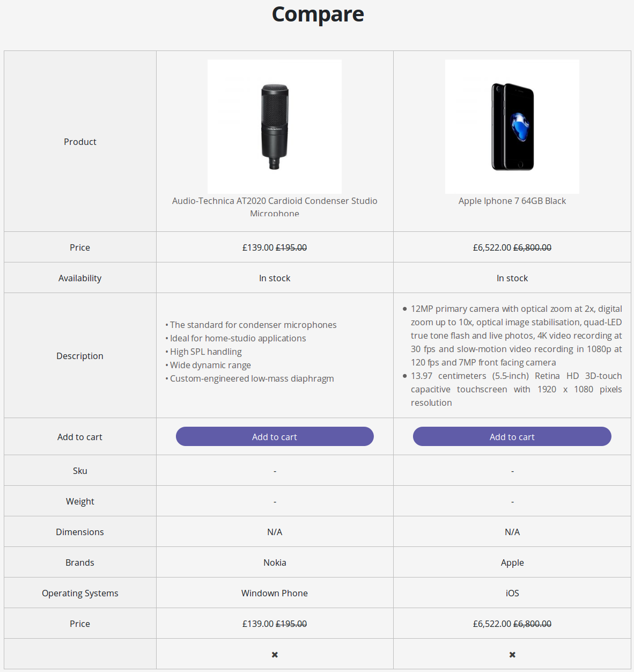This screenshot has width=634, height=672.
Task: Click the Compare page heading
Action: (318, 14)
